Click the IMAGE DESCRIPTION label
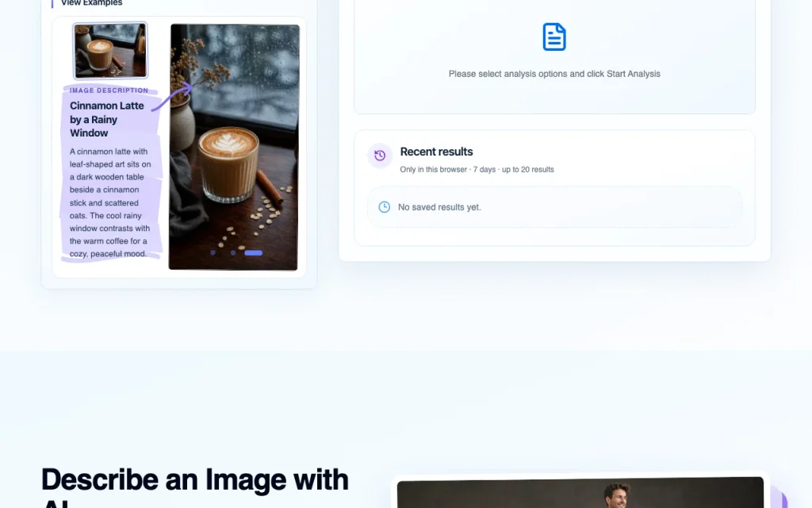Image resolution: width=812 pixels, height=508 pixels. (109, 90)
